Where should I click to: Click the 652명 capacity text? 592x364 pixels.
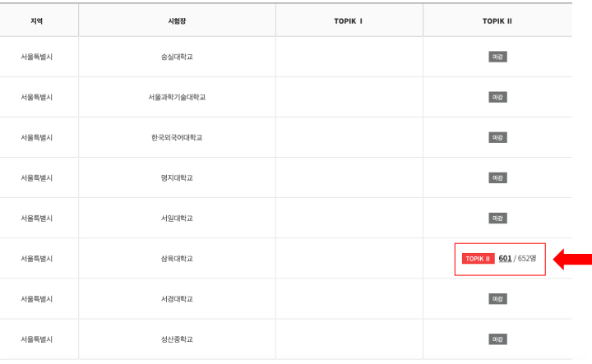coord(527,259)
